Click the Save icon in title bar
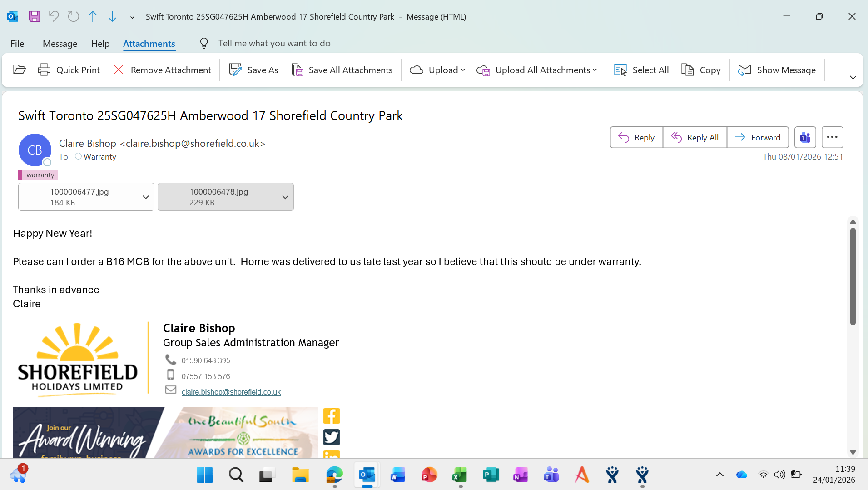 click(35, 17)
